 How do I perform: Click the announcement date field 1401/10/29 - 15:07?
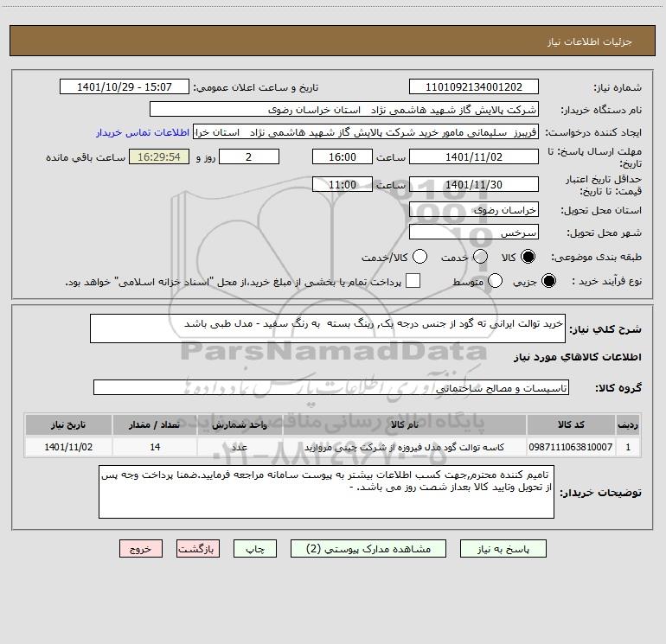click(x=125, y=87)
